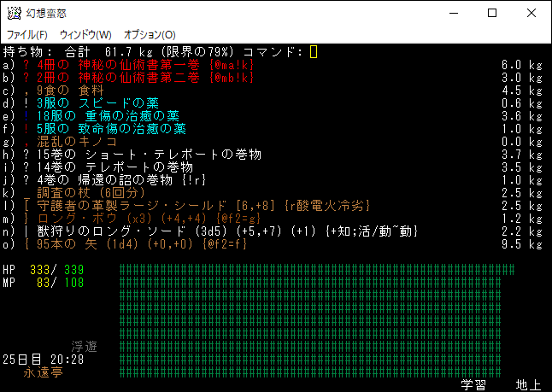Open the オプション(O) menu
Viewport: 552px width, 392px height.
tap(150, 35)
